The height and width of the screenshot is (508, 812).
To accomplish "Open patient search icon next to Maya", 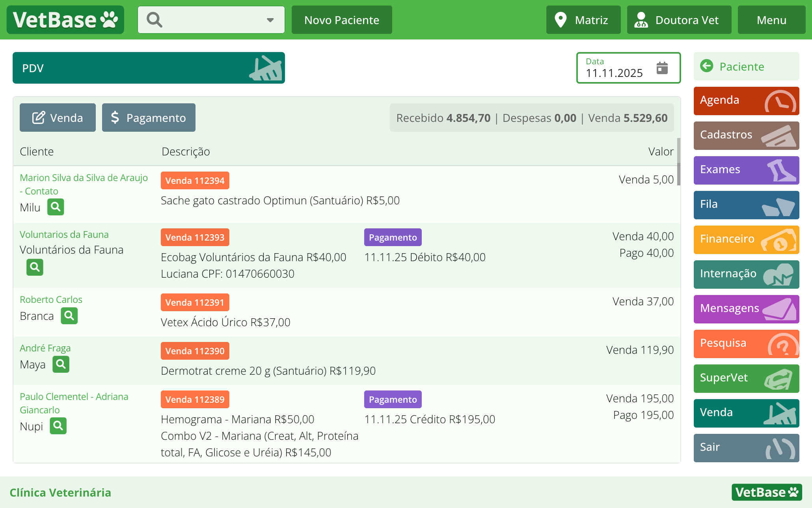I will click(61, 364).
